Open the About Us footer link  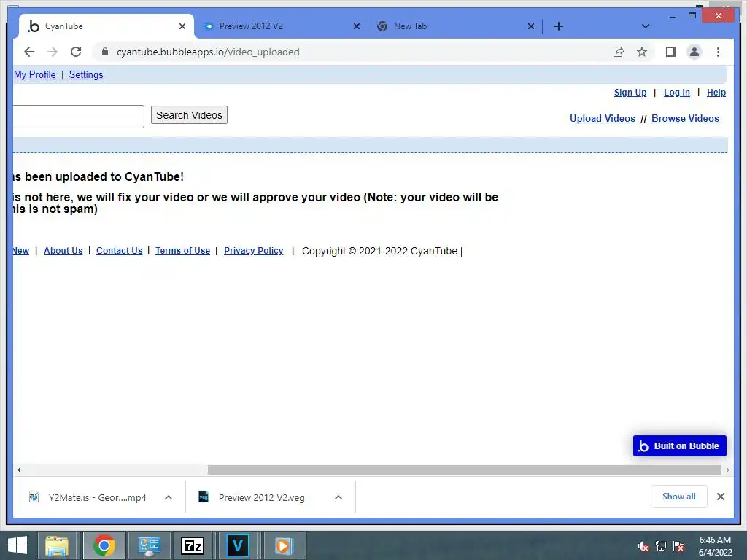(63, 251)
